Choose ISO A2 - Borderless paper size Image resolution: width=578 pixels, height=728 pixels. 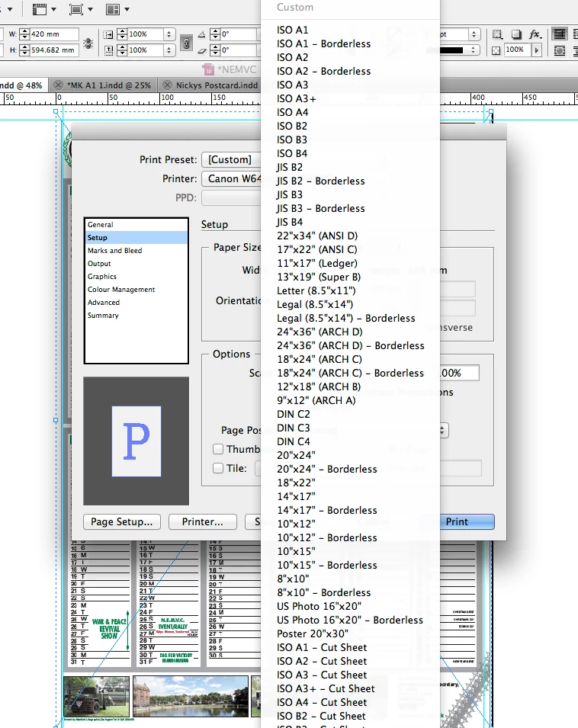pyautogui.click(x=351, y=71)
